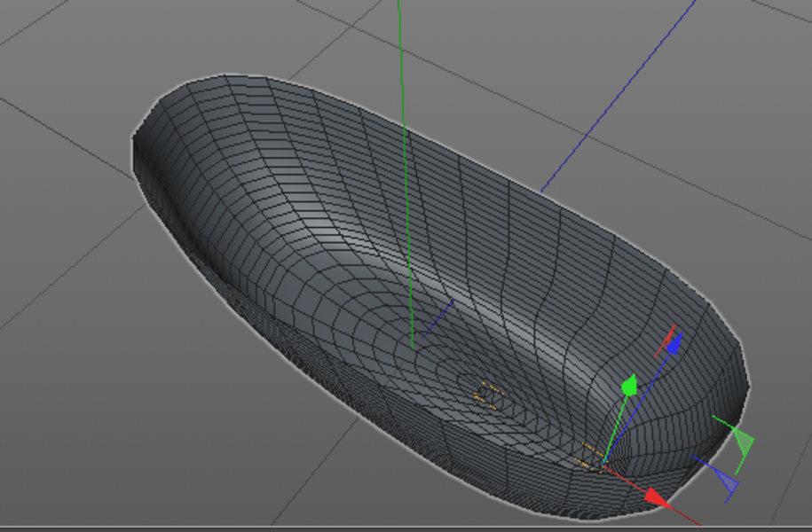The width and height of the screenshot is (812, 532).
Task: Grab the green Y-axis arrow handle
Action: point(630,386)
